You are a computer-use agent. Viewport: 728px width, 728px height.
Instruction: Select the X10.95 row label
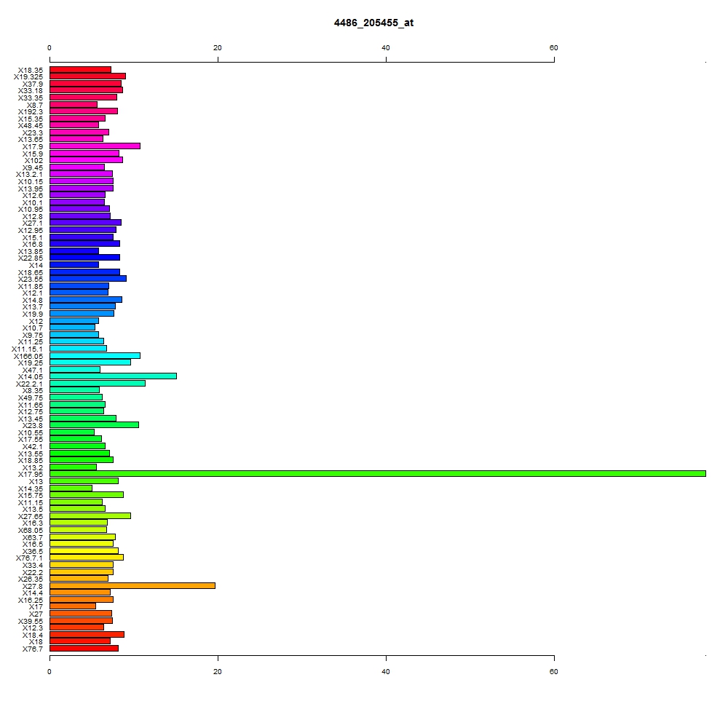(30, 210)
